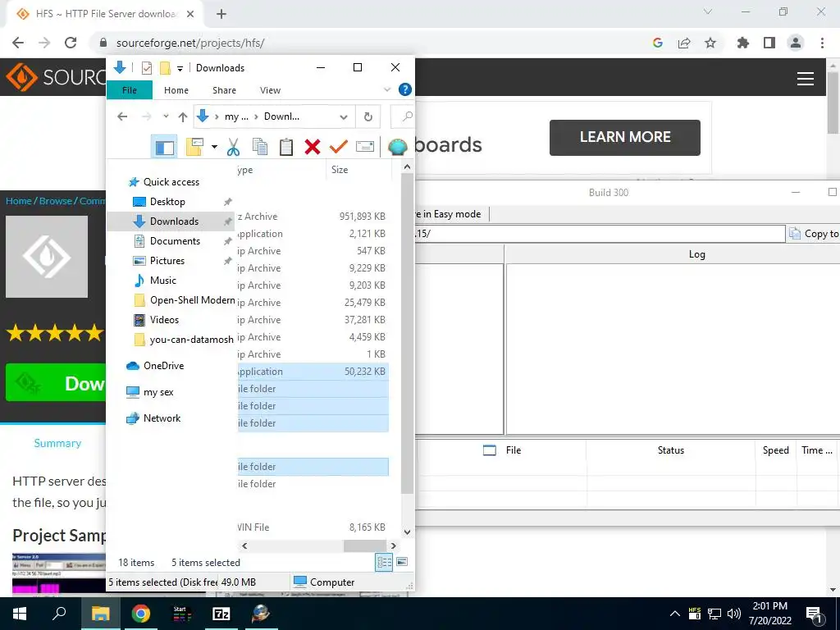Viewport: 840px width, 630px height.
Task: Open Chrome extensions puzzle icon
Action: (743, 43)
